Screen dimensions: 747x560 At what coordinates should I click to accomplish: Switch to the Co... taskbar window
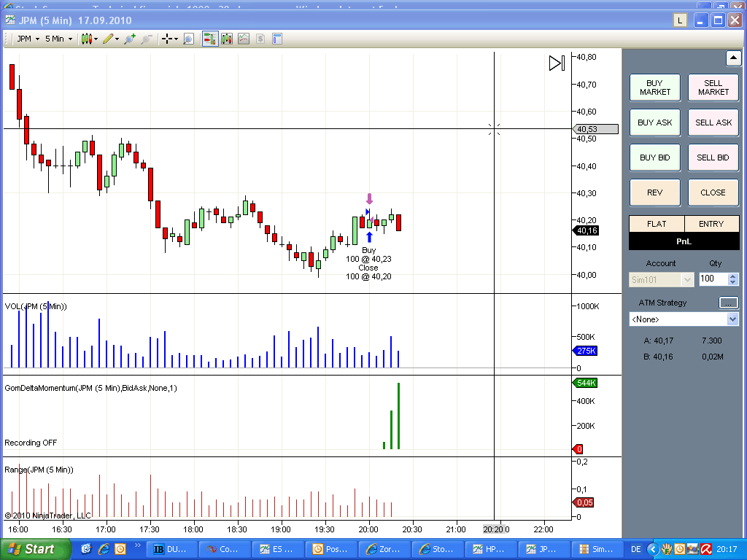click(224, 549)
